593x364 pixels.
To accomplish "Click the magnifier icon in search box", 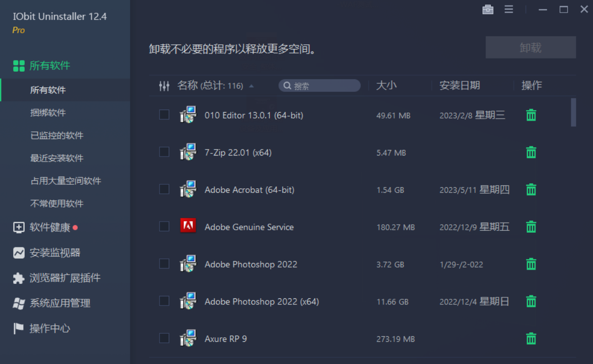I will 287,86.
